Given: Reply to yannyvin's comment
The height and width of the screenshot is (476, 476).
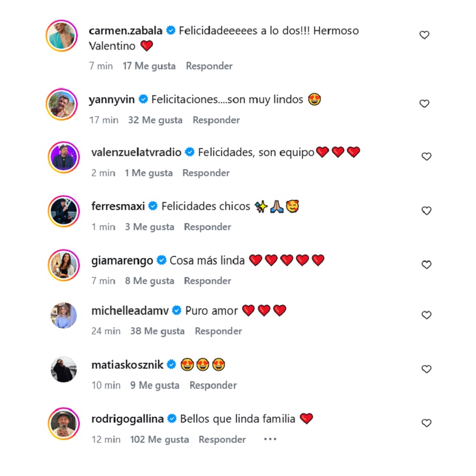Looking at the screenshot, I should 216,120.
